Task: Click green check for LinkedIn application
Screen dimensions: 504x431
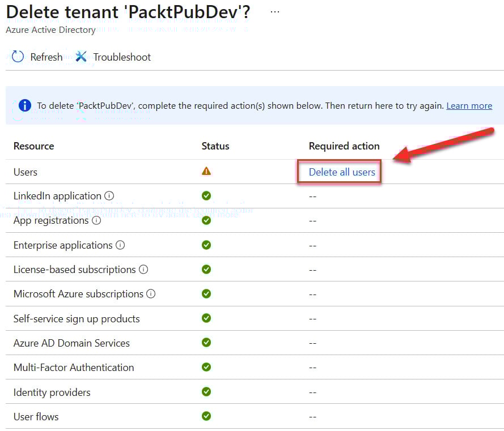Action: (x=206, y=195)
